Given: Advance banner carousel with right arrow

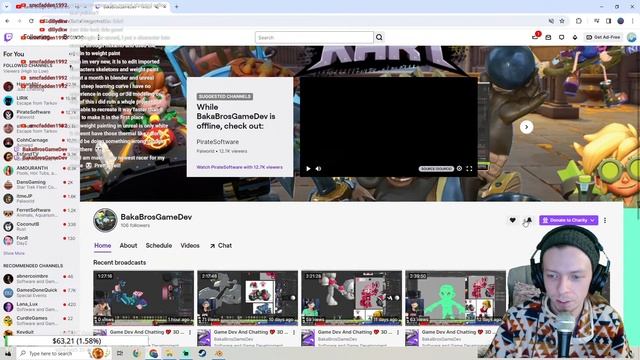Looking at the screenshot, I should point(527,127).
